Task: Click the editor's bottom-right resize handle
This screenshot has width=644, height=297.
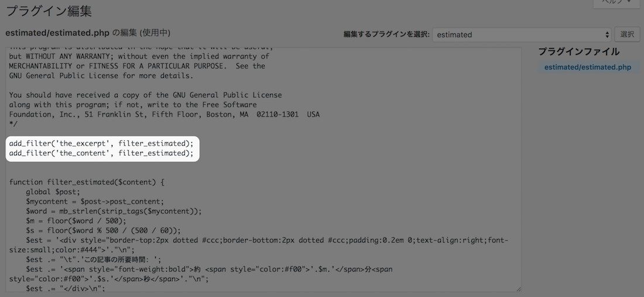Action: [518, 289]
